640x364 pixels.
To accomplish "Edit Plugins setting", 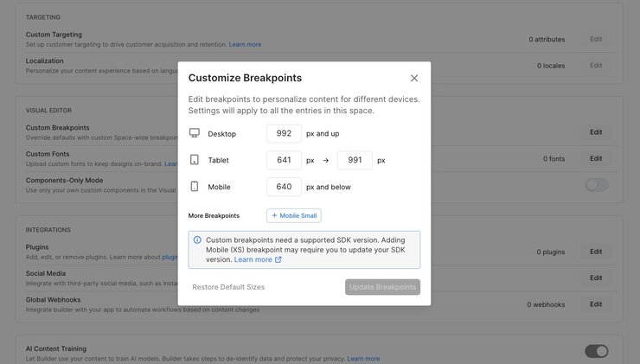I will (x=596, y=252).
